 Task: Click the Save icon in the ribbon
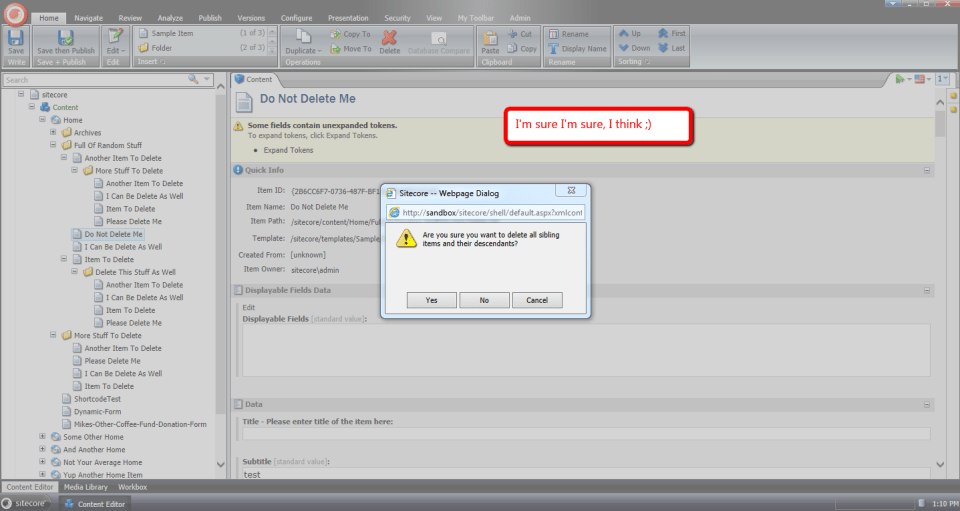tap(15, 38)
